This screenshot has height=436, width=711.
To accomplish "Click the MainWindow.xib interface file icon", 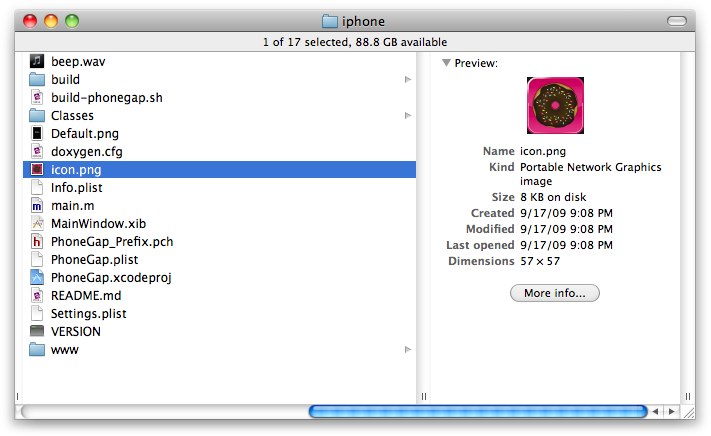I will pyautogui.click(x=37, y=223).
